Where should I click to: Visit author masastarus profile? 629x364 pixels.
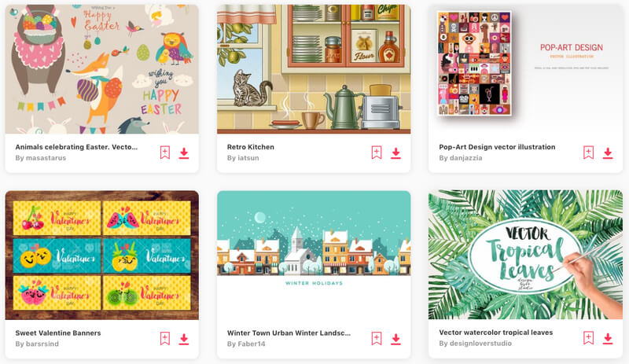coord(46,158)
